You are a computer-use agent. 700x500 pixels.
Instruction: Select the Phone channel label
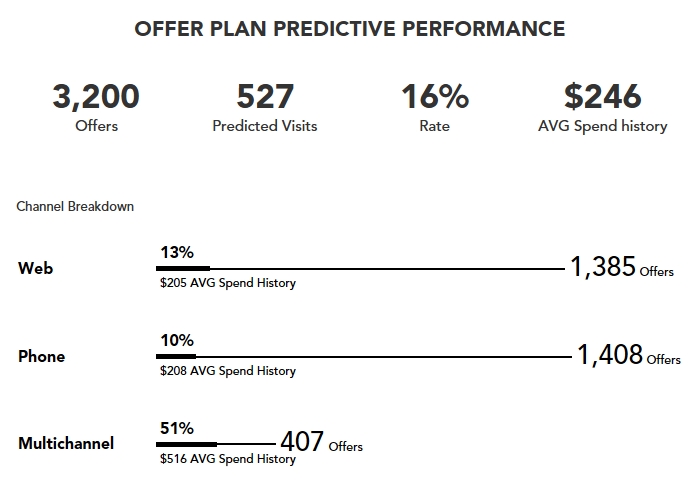pos(42,356)
